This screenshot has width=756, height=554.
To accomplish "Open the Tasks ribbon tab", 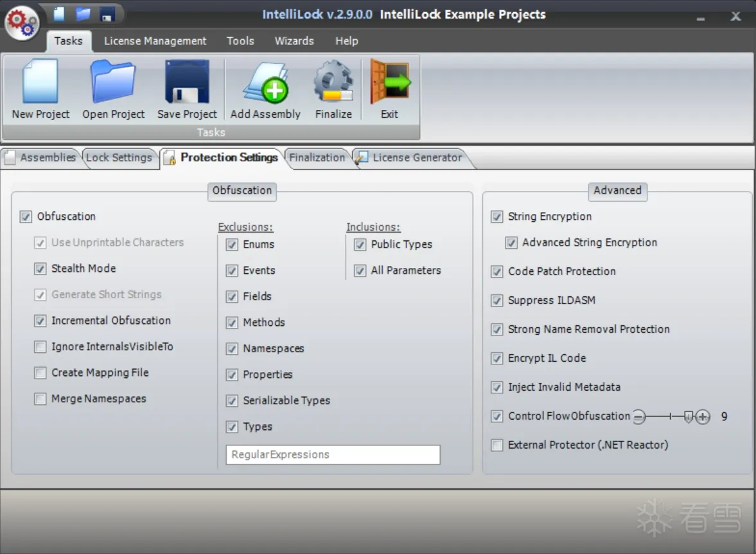I will [69, 41].
